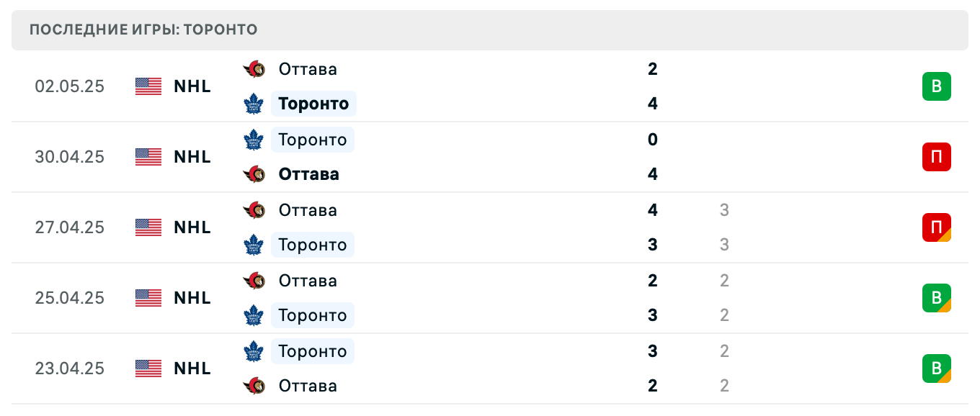Click the Toronto logo in the 30.04.25 match

[254, 140]
